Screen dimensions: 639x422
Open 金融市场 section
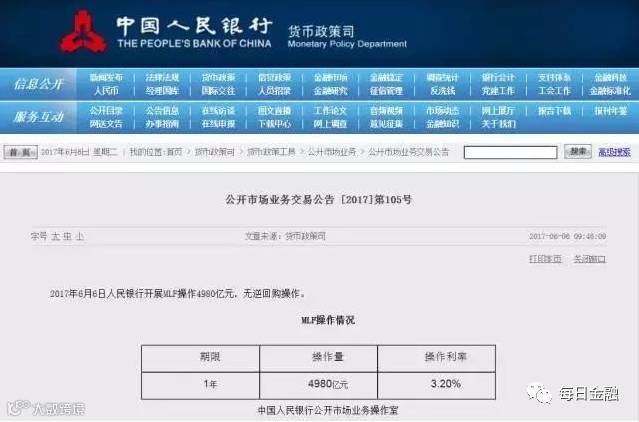pos(331,77)
